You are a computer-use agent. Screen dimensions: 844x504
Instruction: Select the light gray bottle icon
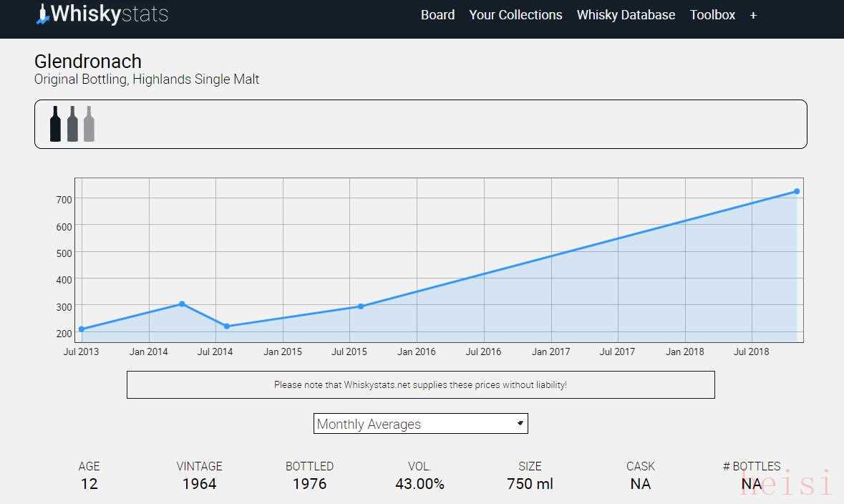[89, 124]
